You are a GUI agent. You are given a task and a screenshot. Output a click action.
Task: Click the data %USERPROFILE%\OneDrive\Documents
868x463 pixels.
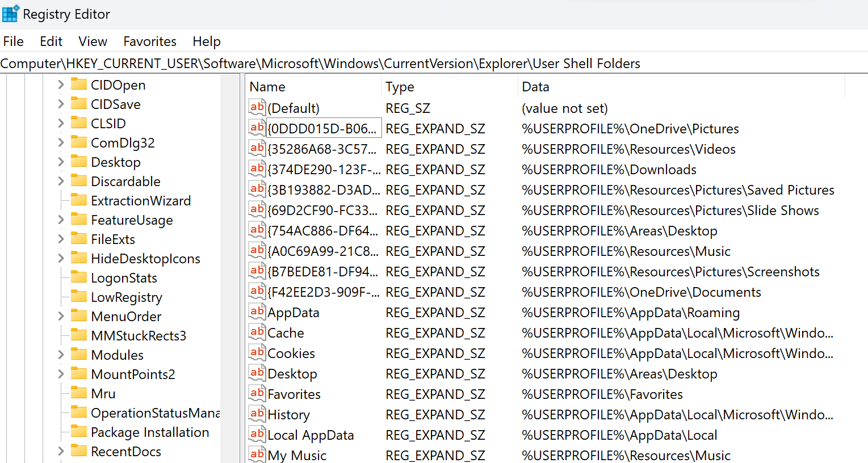pyautogui.click(x=641, y=292)
